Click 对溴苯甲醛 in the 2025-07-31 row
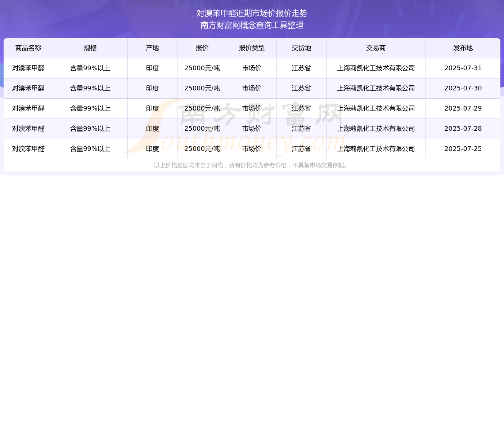 coord(28,68)
